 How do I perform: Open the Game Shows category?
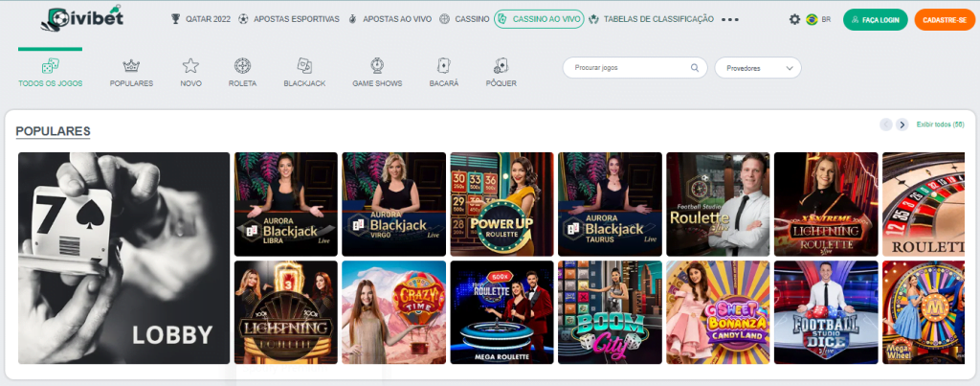click(x=377, y=66)
